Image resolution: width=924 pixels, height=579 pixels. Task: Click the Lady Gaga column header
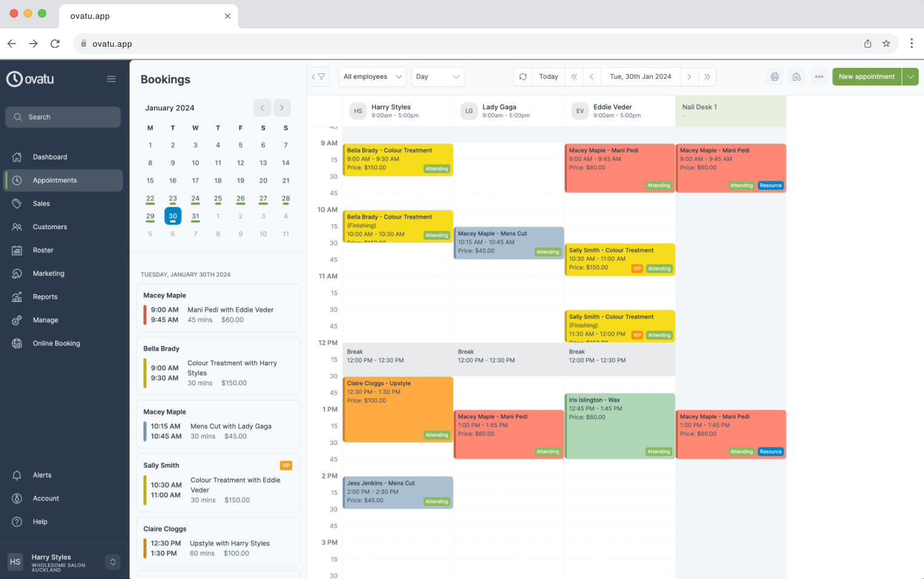click(509, 111)
